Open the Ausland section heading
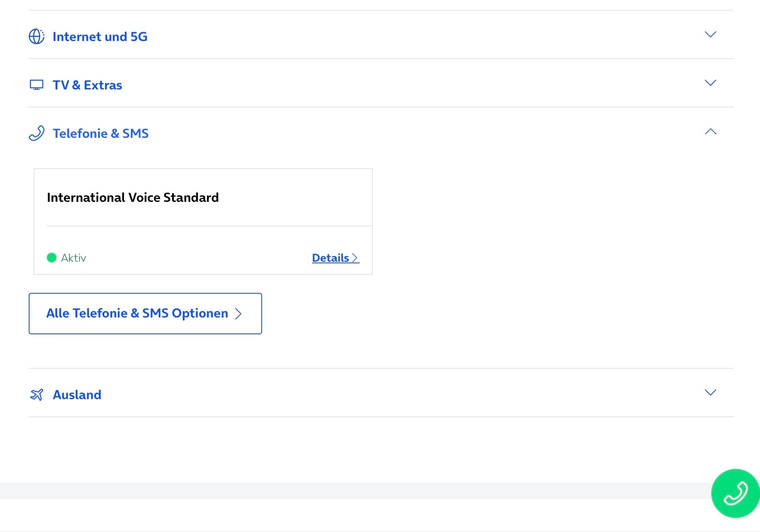This screenshot has height=532, width=760. (77, 395)
